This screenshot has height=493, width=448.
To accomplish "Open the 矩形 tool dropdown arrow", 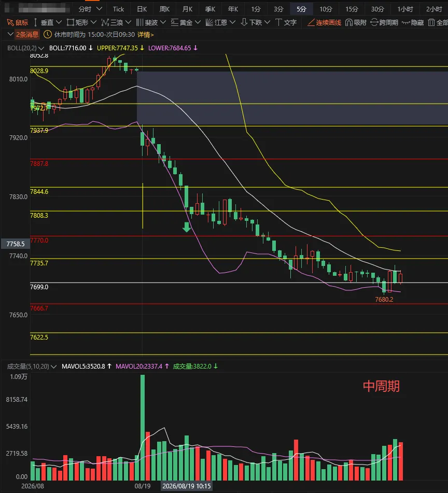I will [x=93, y=22].
